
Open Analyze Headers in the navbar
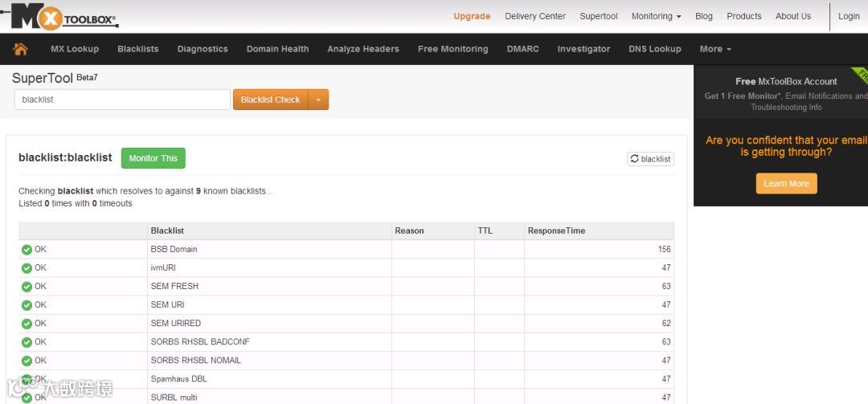point(363,49)
